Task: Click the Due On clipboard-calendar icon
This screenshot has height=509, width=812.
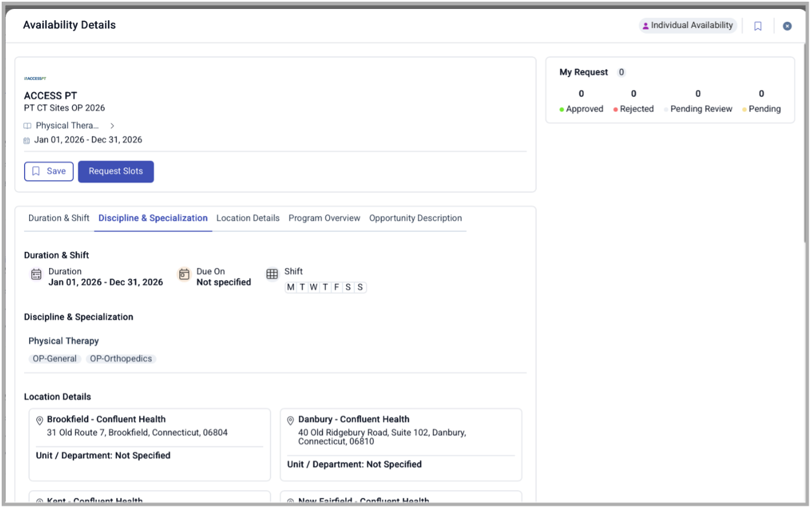Action: coord(184,274)
